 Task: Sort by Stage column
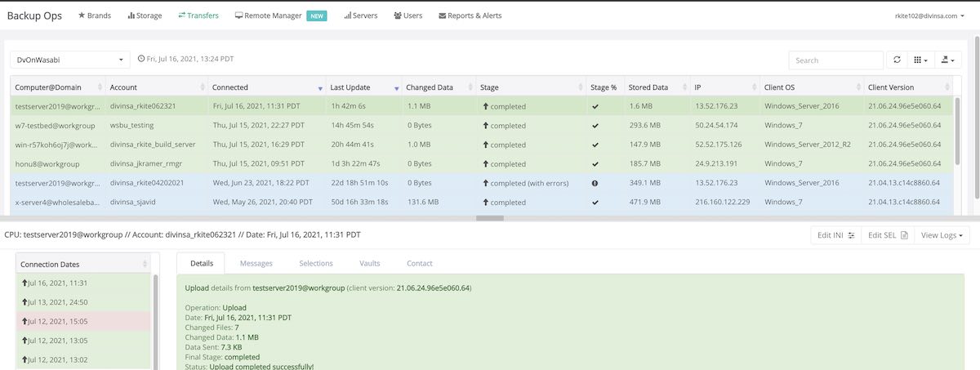[531, 87]
